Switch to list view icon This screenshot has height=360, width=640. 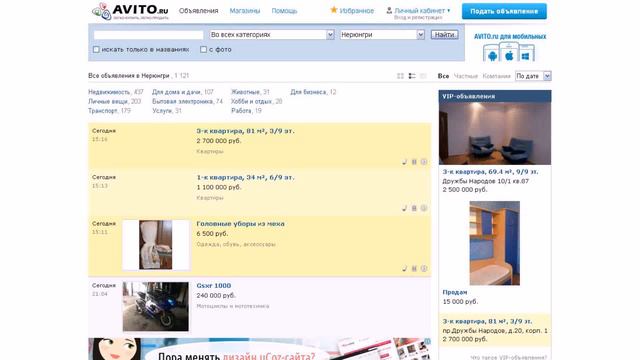tap(412, 76)
